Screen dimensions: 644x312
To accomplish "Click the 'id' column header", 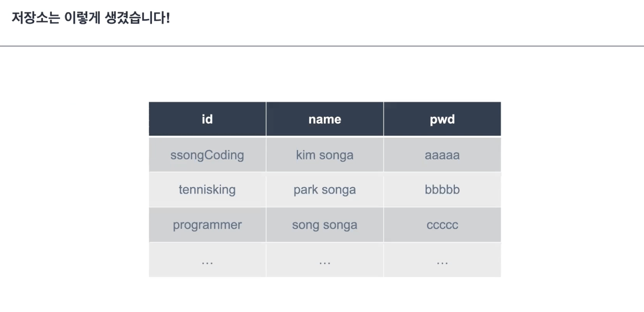I will [x=207, y=119].
